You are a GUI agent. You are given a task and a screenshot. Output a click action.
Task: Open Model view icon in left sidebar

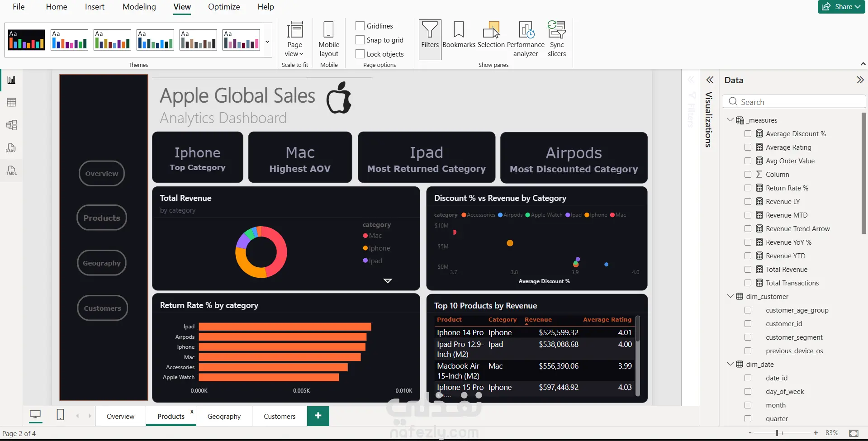coord(11,125)
